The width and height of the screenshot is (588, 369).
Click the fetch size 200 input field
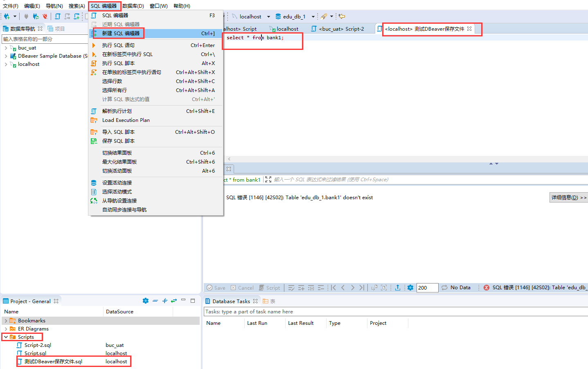coord(427,288)
